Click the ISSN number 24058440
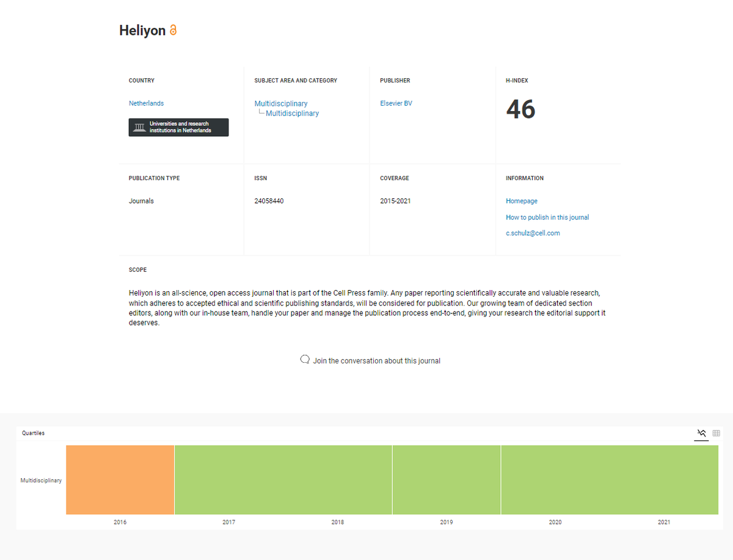The height and width of the screenshot is (560, 733). tap(269, 201)
